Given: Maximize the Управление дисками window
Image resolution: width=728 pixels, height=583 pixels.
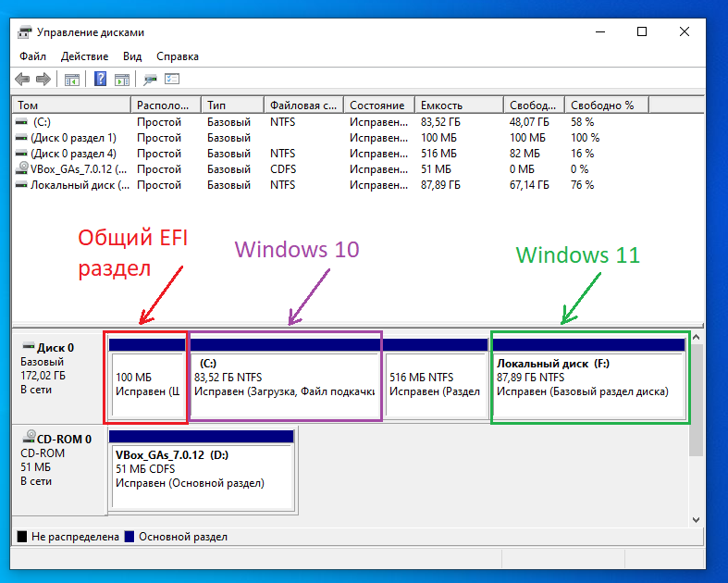Looking at the screenshot, I should click(642, 32).
